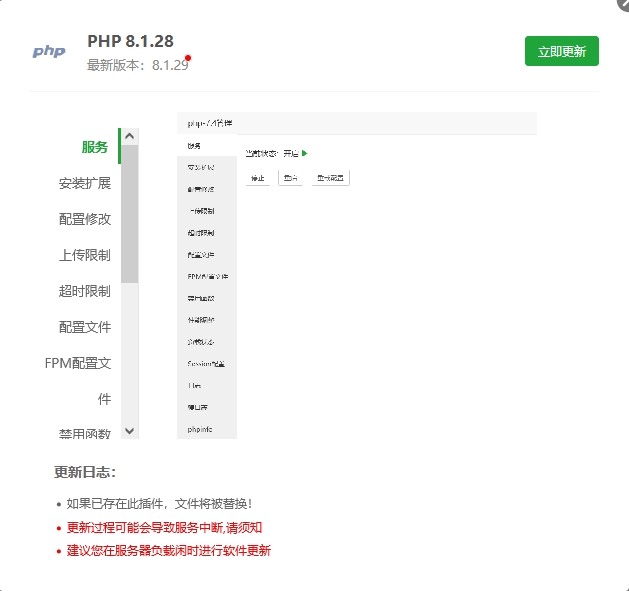The image size is (629, 591).
Task: Select the 服务 tab in sidebar
Action: (x=95, y=147)
